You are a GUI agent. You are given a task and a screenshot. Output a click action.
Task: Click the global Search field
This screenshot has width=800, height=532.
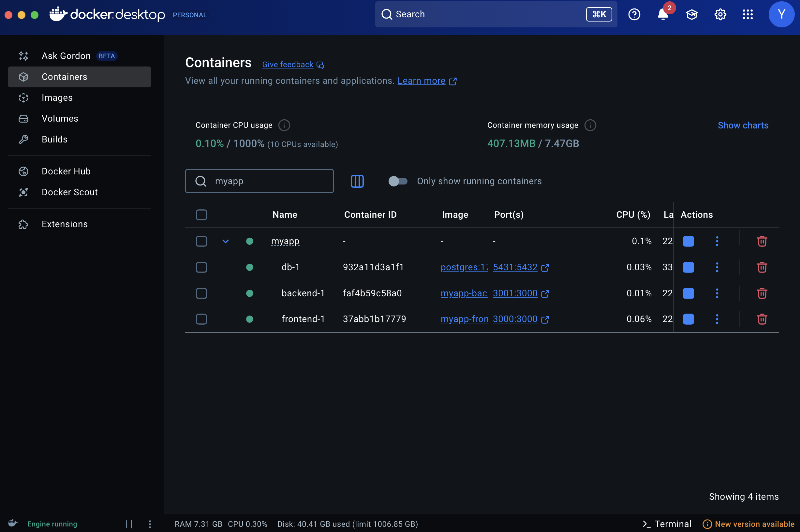click(496, 14)
